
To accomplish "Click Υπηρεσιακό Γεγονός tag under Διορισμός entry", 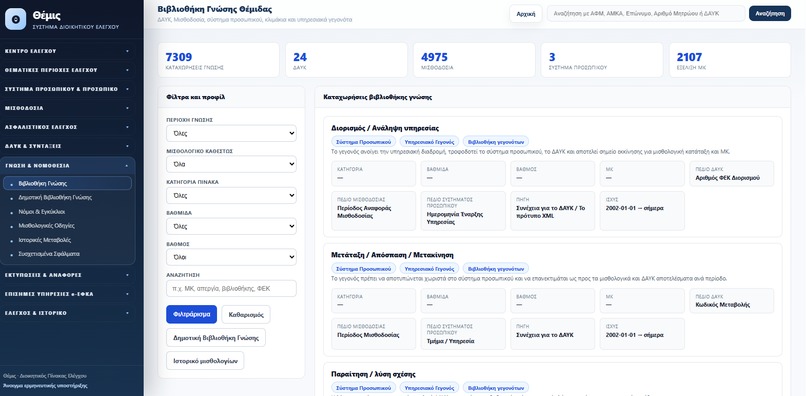I will click(429, 141).
